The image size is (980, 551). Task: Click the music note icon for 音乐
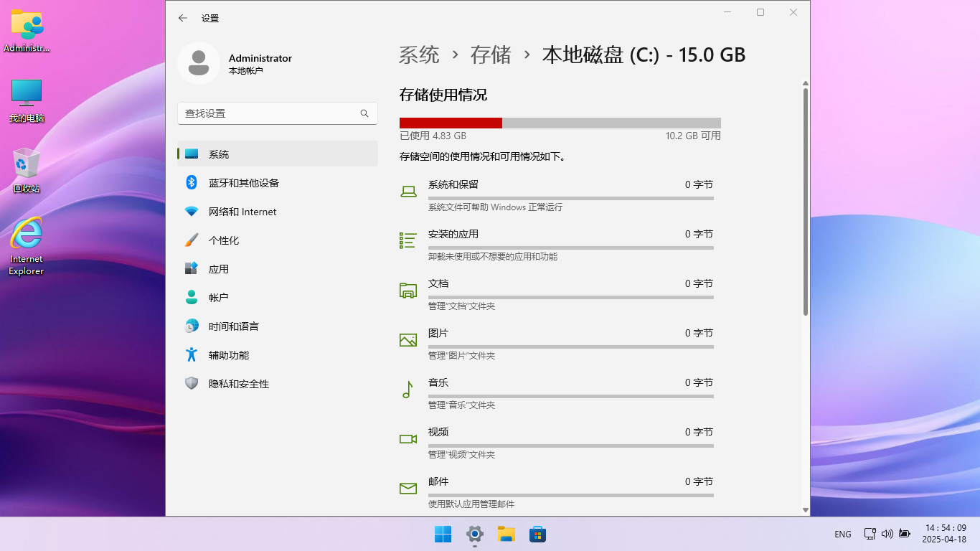(x=407, y=390)
